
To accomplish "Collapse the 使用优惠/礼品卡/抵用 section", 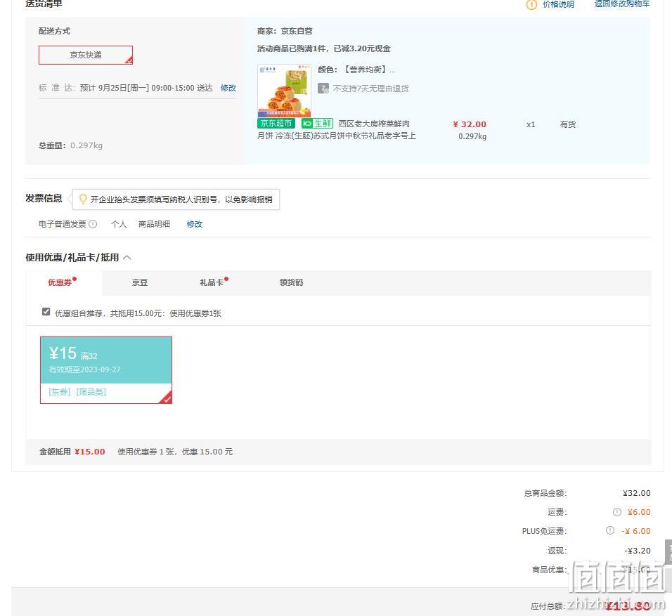I will pos(127,258).
